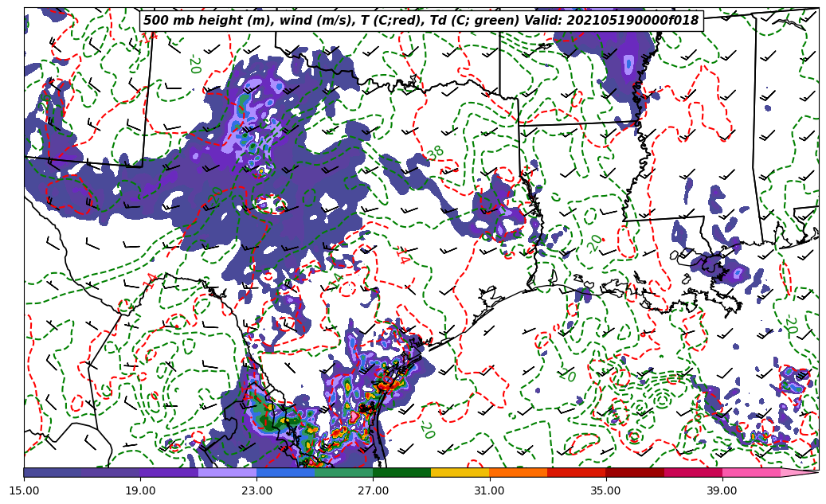This screenshot has height=504, width=826.
Task: Click the 31.00 colorbar tick label
Action: click(489, 491)
